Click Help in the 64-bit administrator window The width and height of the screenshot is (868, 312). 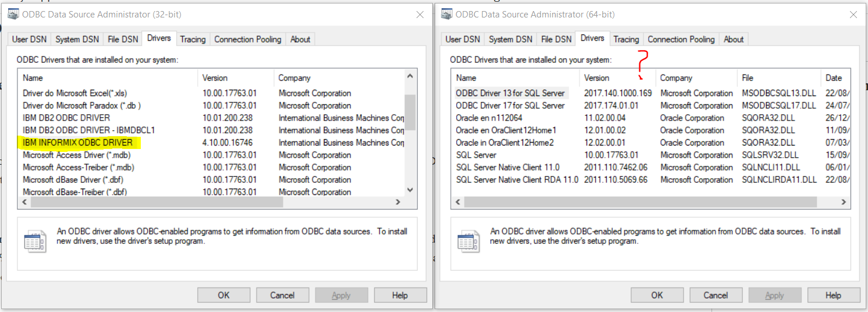pyautogui.click(x=833, y=295)
